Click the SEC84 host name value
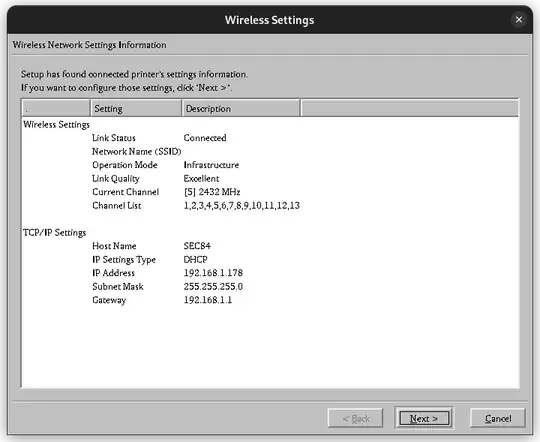The height and width of the screenshot is (442, 540). pyautogui.click(x=197, y=246)
